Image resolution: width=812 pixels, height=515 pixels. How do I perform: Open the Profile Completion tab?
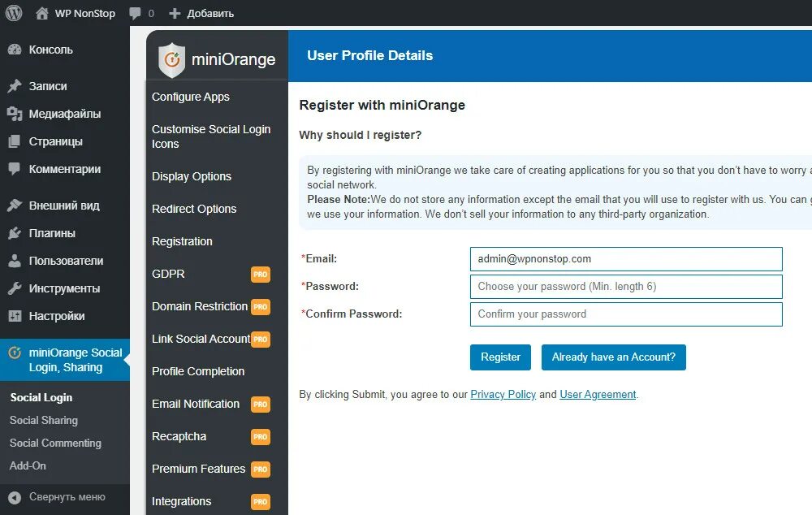[x=198, y=371]
